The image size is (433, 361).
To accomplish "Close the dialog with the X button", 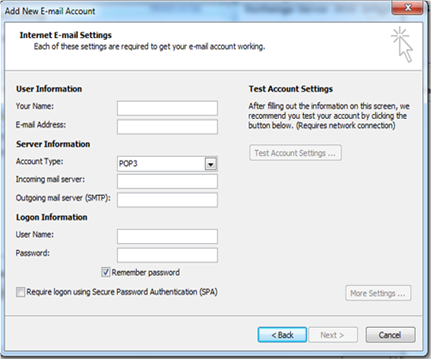I will [x=408, y=8].
